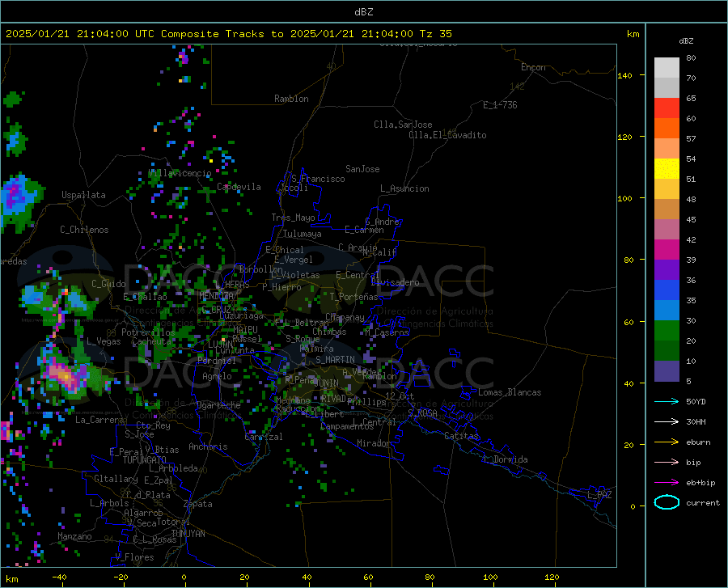Screen dimensions: 728x588
Task: Click the Zapata map label
Action: pyautogui.click(x=198, y=504)
